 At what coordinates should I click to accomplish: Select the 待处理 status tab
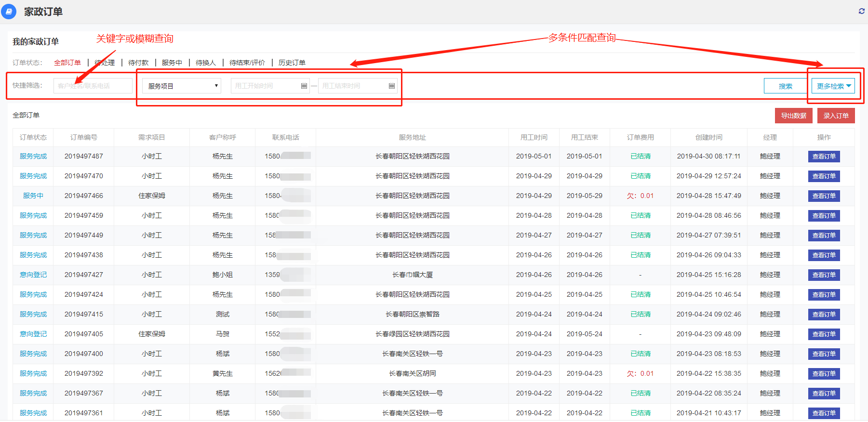105,63
